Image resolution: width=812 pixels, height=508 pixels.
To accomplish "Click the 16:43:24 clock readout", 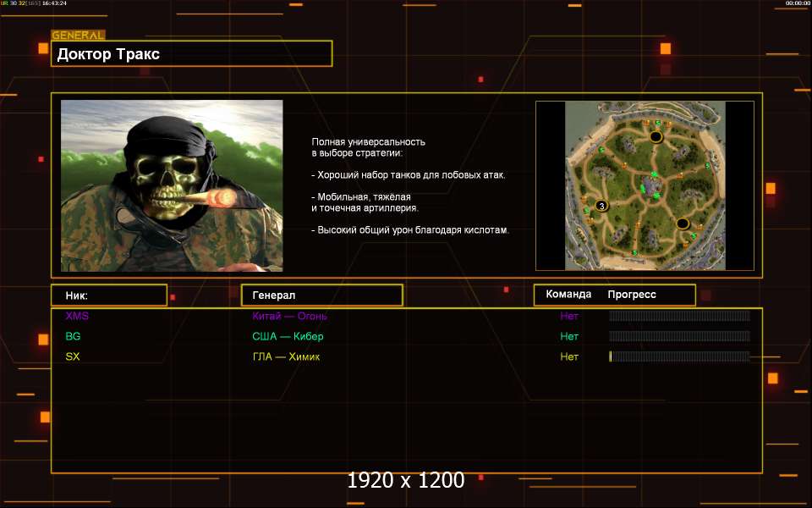I will [x=54, y=3].
